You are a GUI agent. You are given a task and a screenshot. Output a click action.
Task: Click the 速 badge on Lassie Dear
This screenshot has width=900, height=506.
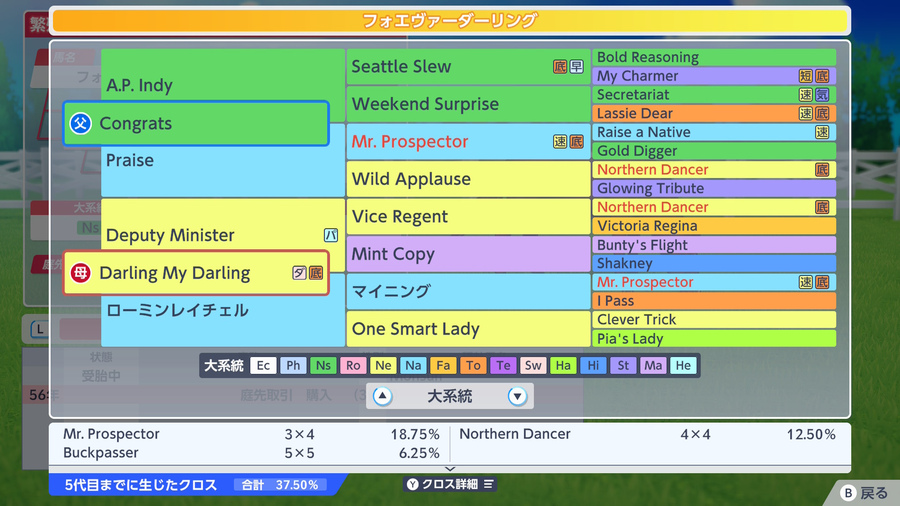[x=805, y=114]
